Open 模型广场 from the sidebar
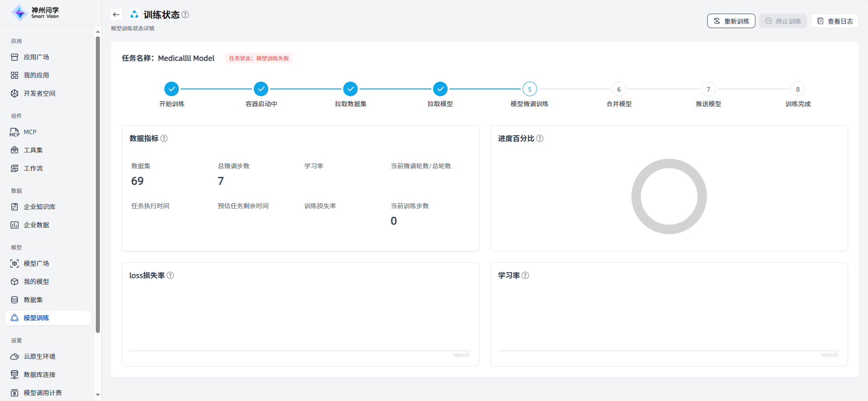This screenshot has width=868, height=401. tap(36, 264)
